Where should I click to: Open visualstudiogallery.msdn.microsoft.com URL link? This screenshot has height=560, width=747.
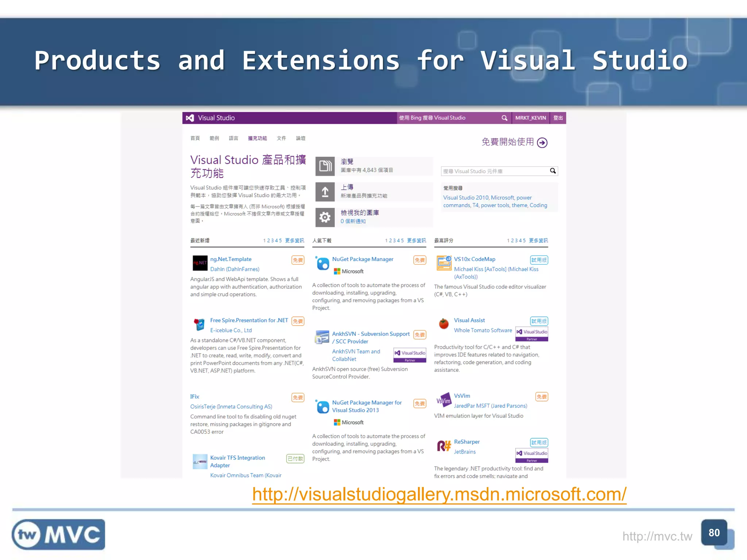pyautogui.click(x=439, y=494)
